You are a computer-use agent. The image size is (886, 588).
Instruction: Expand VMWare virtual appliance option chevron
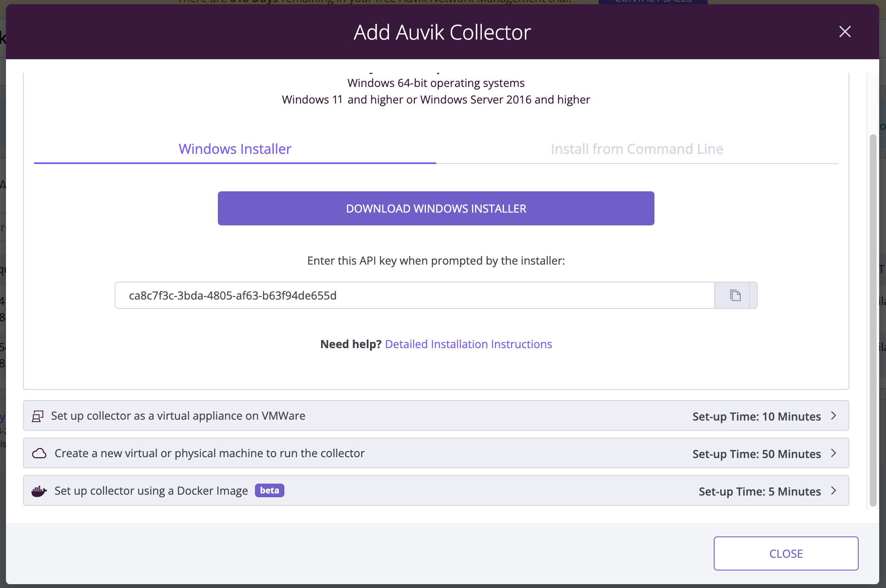[x=834, y=416]
